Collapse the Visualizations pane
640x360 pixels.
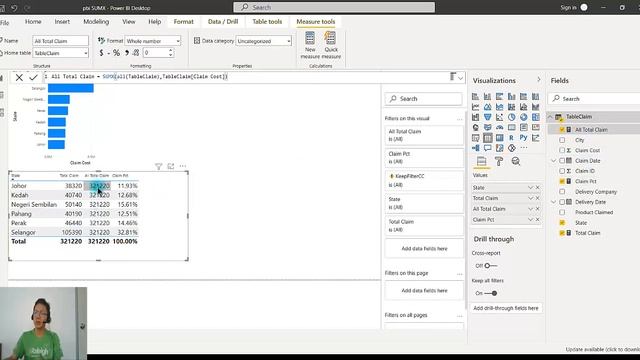click(x=539, y=80)
